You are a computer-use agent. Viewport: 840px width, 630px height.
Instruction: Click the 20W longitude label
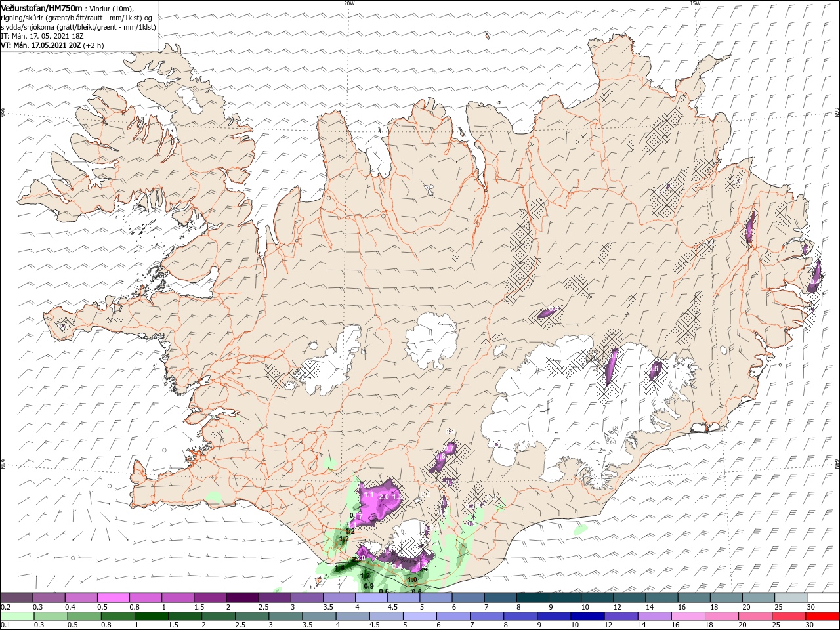pos(349,3)
